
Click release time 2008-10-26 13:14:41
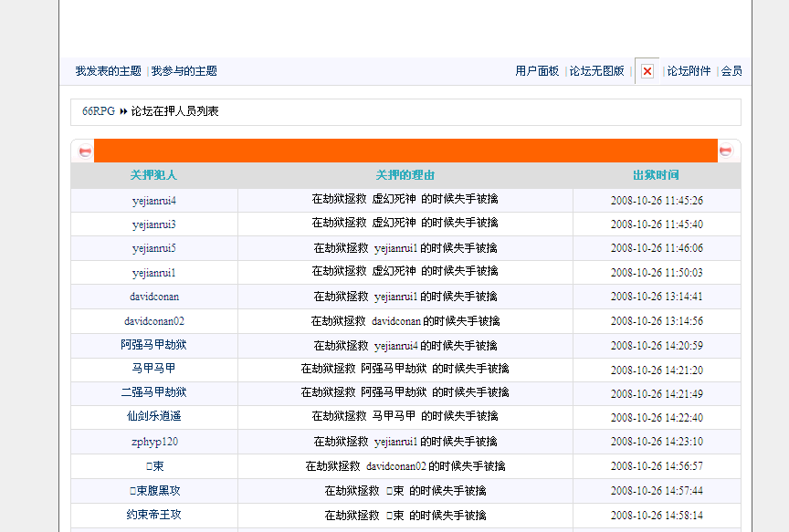tap(657, 297)
